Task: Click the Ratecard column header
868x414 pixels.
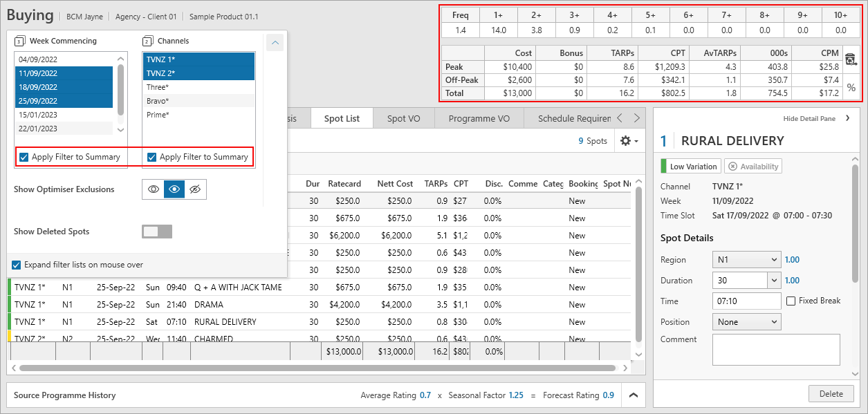Action: pyautogui.click(x=344, y=184)
